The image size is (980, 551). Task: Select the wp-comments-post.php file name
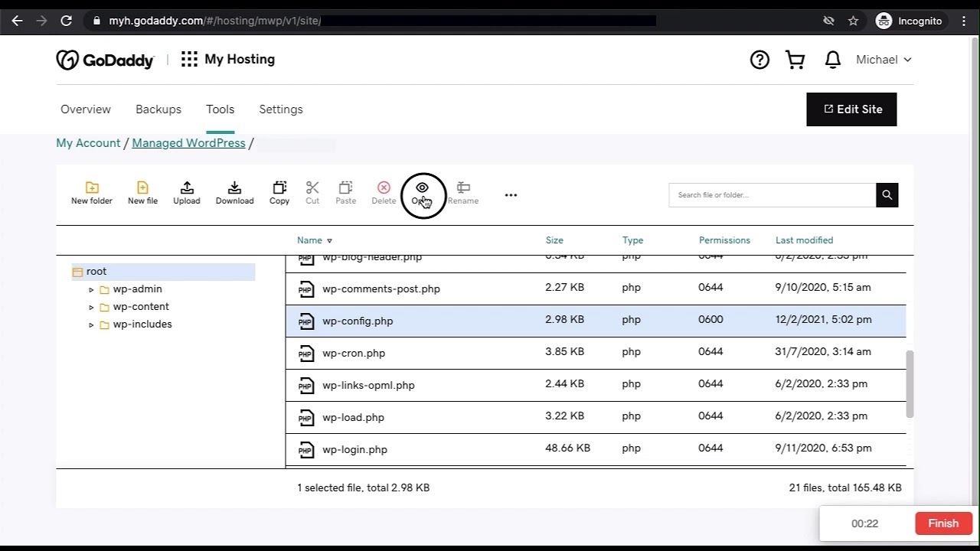[381, 289]
